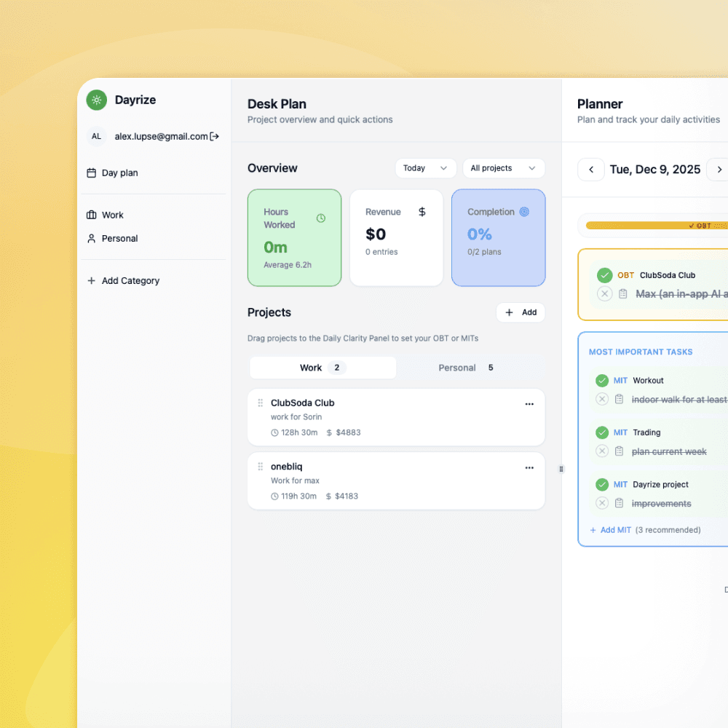Click the yellow OBT progress bar

[x=657, y=226]
